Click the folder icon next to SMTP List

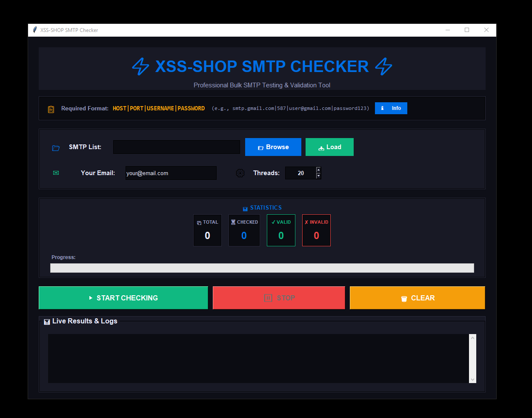(56, 147)
